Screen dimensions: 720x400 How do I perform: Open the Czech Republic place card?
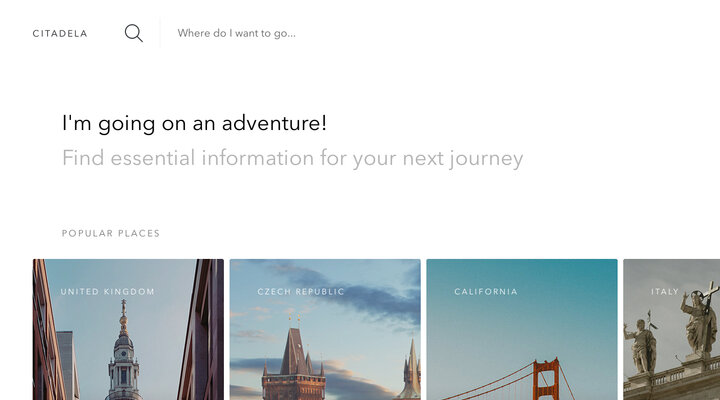click(x=325, y=329)
